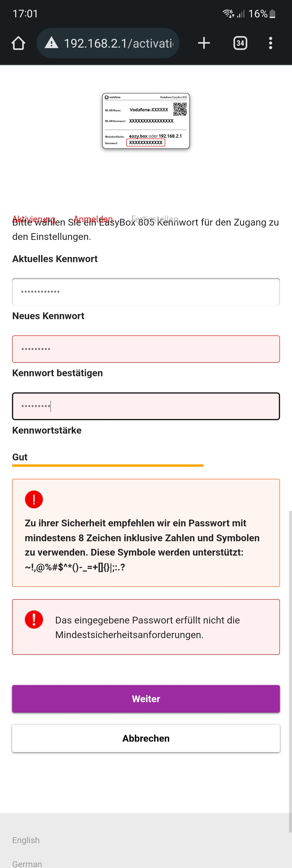Open the browser three-dot menu
The width and height of the screenshot is (292, 868).
270,43
